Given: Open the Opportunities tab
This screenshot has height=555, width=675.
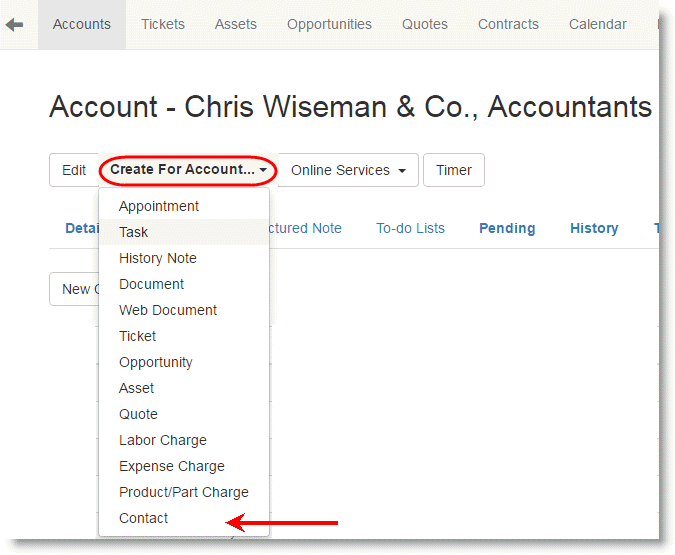Looking at the screenshot, I should (329, 25).
